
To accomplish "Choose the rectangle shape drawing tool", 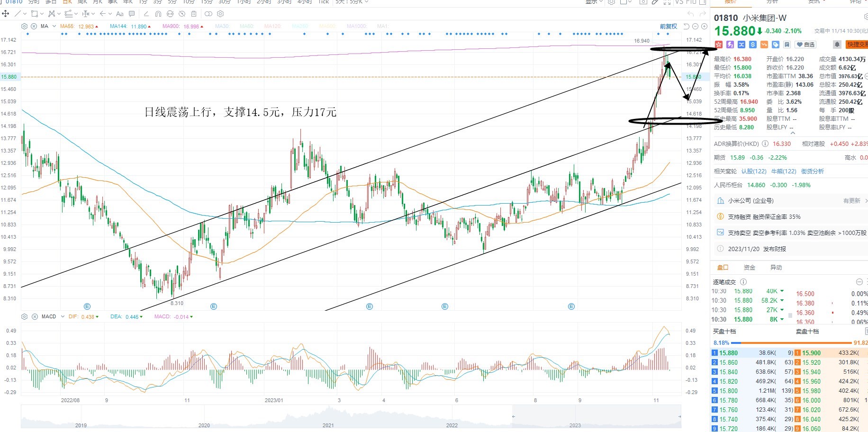I will [x=35, y=14].
